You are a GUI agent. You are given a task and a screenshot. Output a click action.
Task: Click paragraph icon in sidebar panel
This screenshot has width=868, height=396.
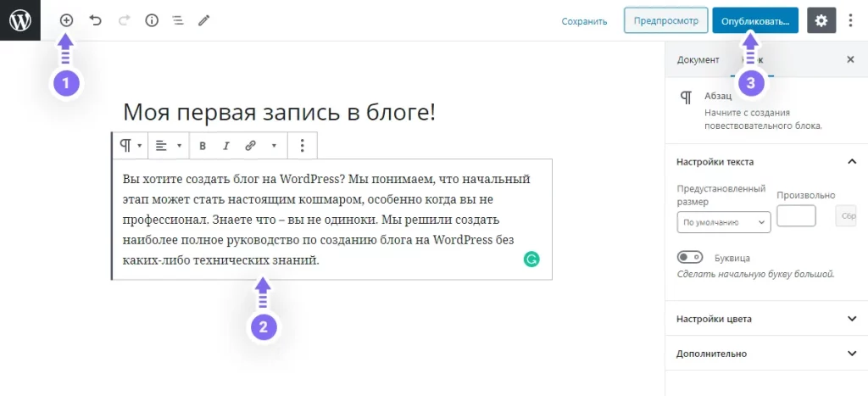click(x=686, y=98)
